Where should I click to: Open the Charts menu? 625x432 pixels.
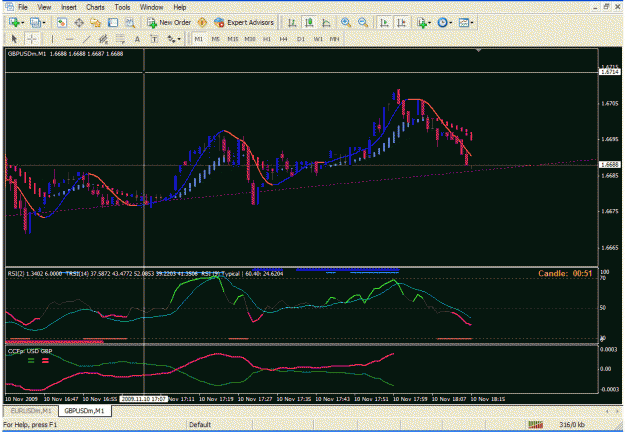tap(95, 7)
